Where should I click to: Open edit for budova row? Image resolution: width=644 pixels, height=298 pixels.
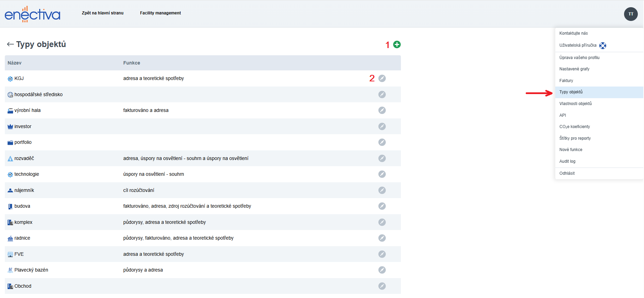[382, 206]
